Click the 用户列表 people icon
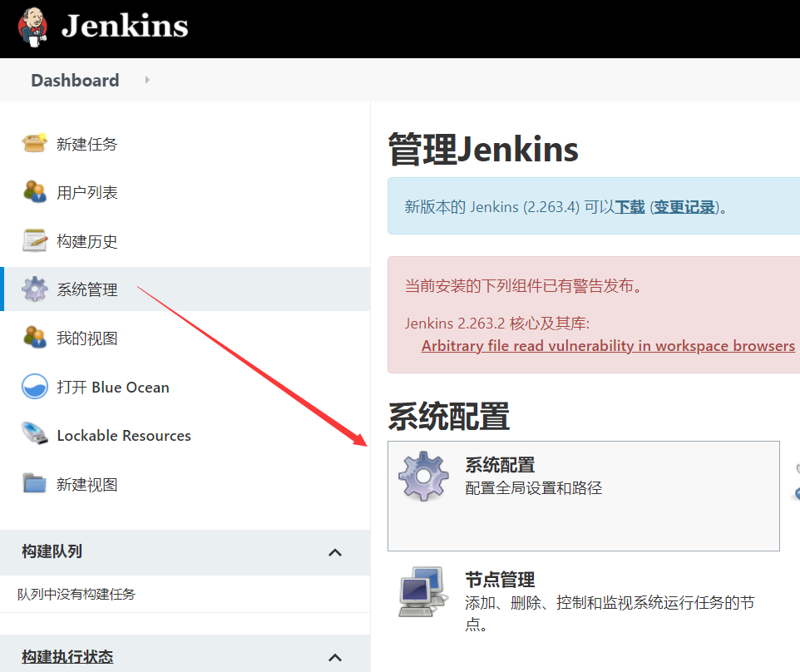The height and width of the screenshot is (672, 800). click(x=35, y=192)
